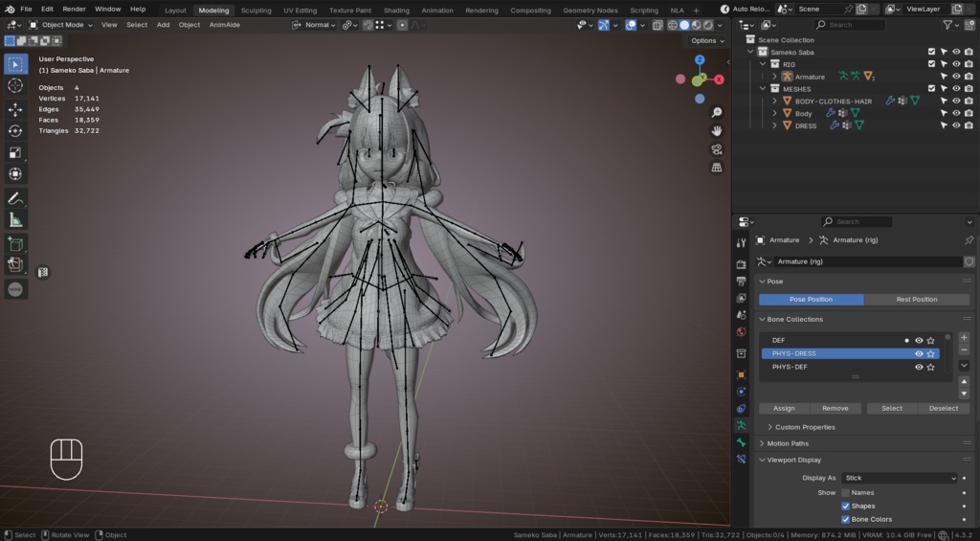The height and width of the screenshot is (541, 980).
Task: Open the Normal orientation dropdown
Action: 313,25
